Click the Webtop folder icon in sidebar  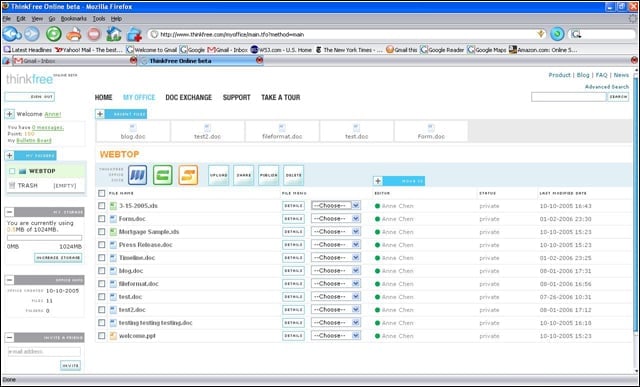pos(22,171)
